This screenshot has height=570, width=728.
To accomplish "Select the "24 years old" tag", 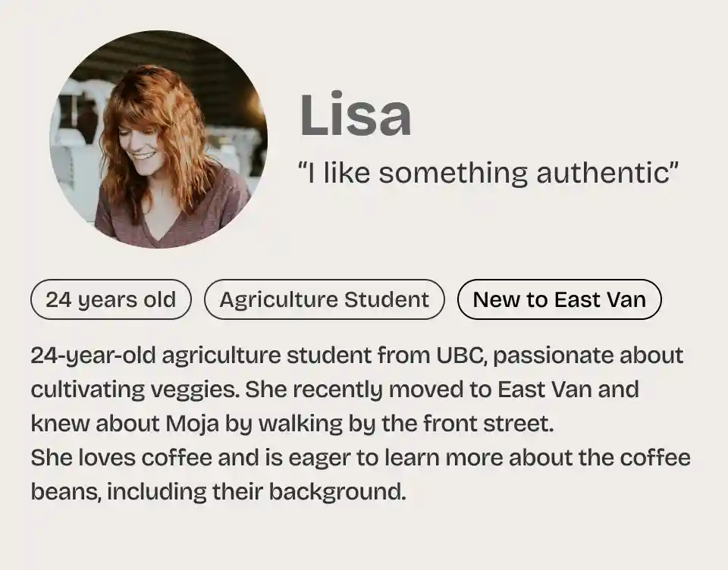I will (x=111, y=299).
